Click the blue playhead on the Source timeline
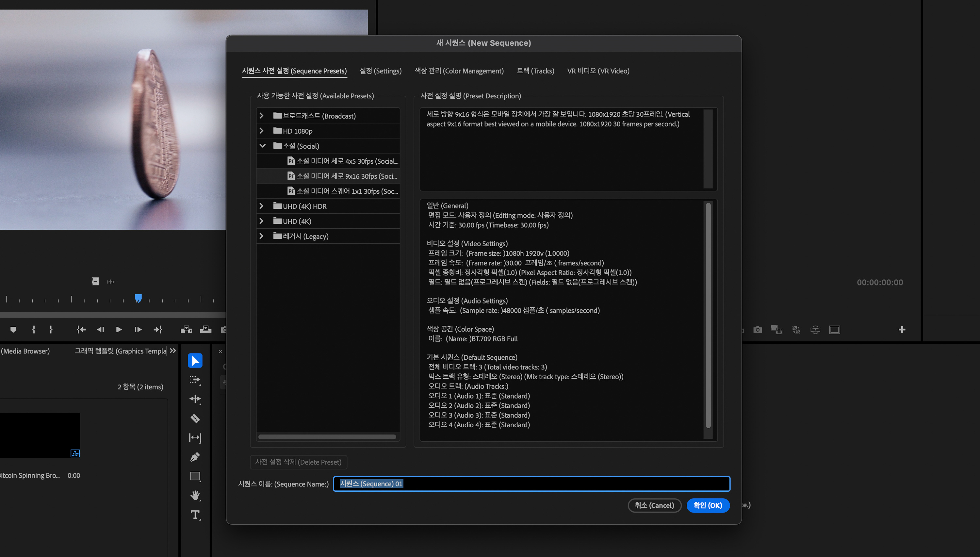This screenshot has height=557, width=980. (138, 298)
